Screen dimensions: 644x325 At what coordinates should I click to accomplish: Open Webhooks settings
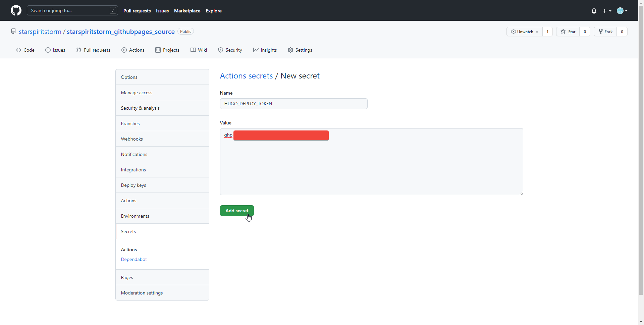click(x=162, y=139)
